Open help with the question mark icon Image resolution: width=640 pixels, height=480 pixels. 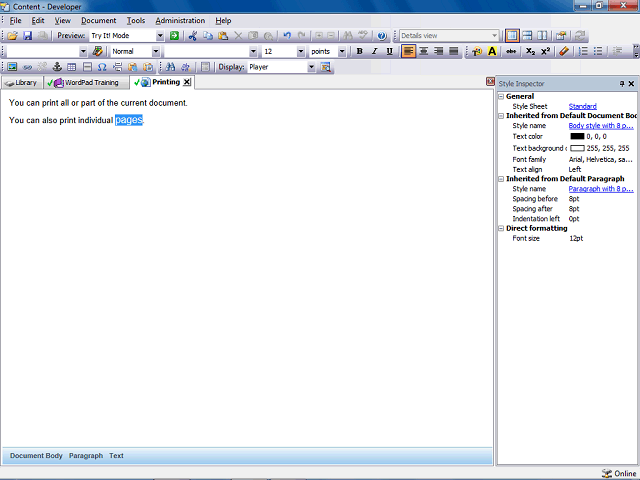[x=382, y=36]
